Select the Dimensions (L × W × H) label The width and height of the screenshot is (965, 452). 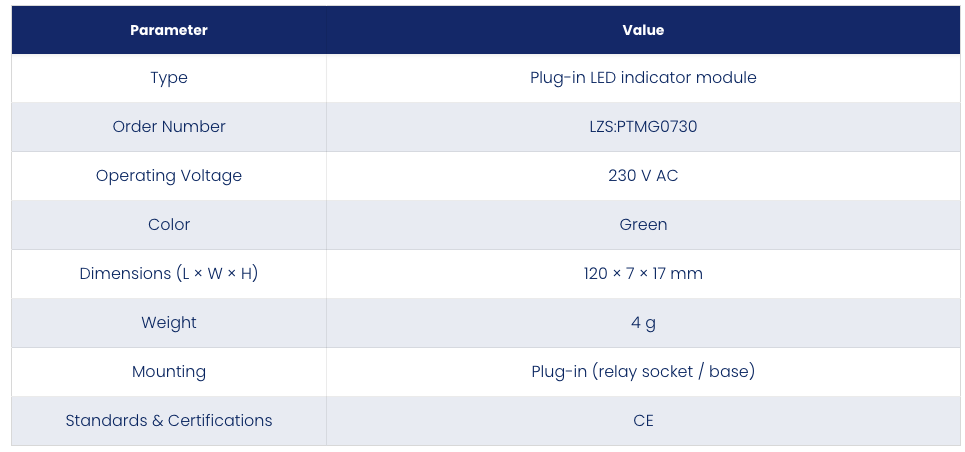[169, 273]
